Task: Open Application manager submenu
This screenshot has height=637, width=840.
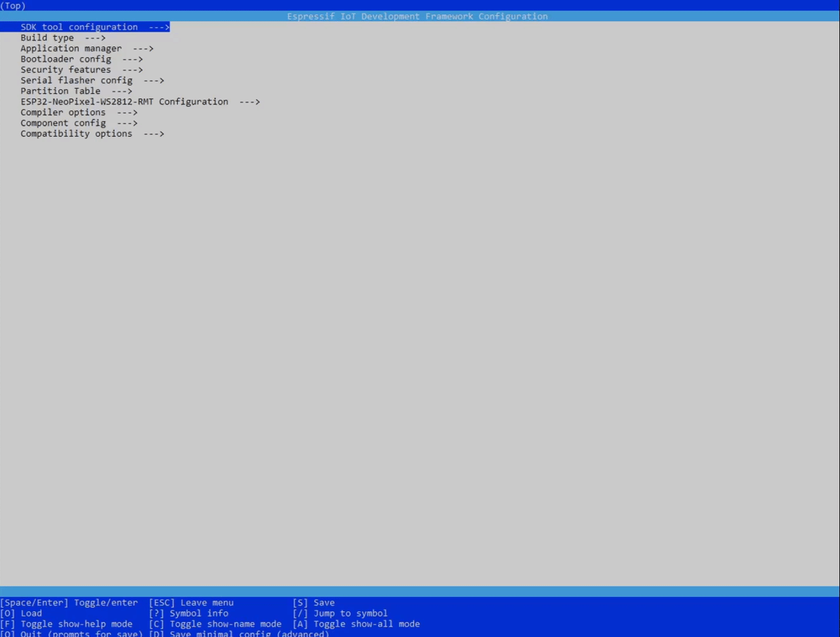Action: 87,48
